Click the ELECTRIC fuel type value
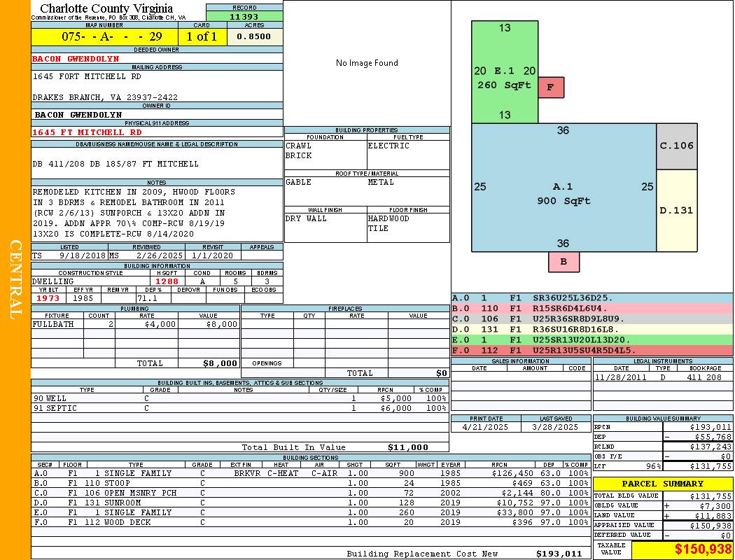Screen dimensions: 735x560 pyautogui.click(x=388, y=146)
